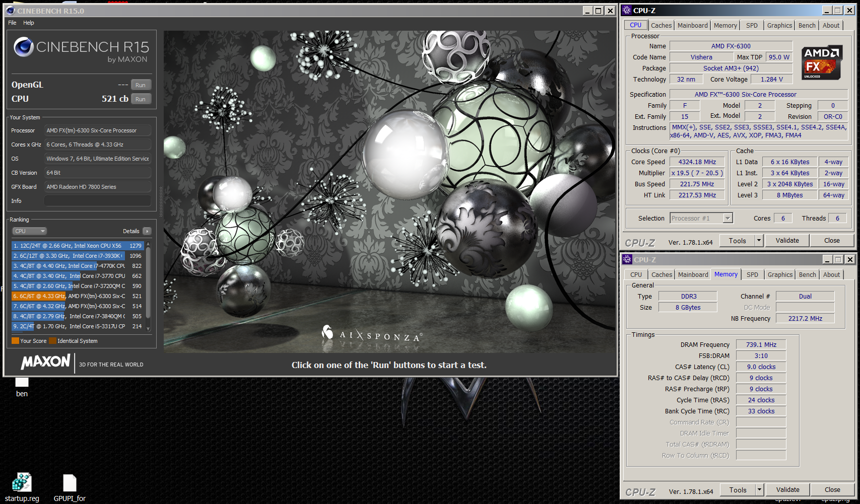The width and height of the screenshot is (860, 504).
Task: Open Bench tab in bottom CPU-Z
Action: pyautogui.click(x=807, y=274)
